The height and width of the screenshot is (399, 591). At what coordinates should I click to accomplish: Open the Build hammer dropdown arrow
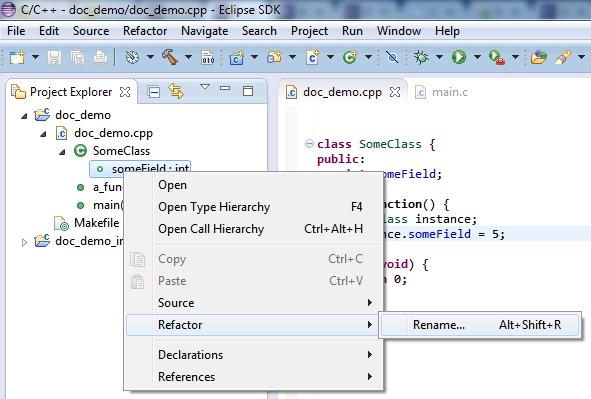(188, 57)
